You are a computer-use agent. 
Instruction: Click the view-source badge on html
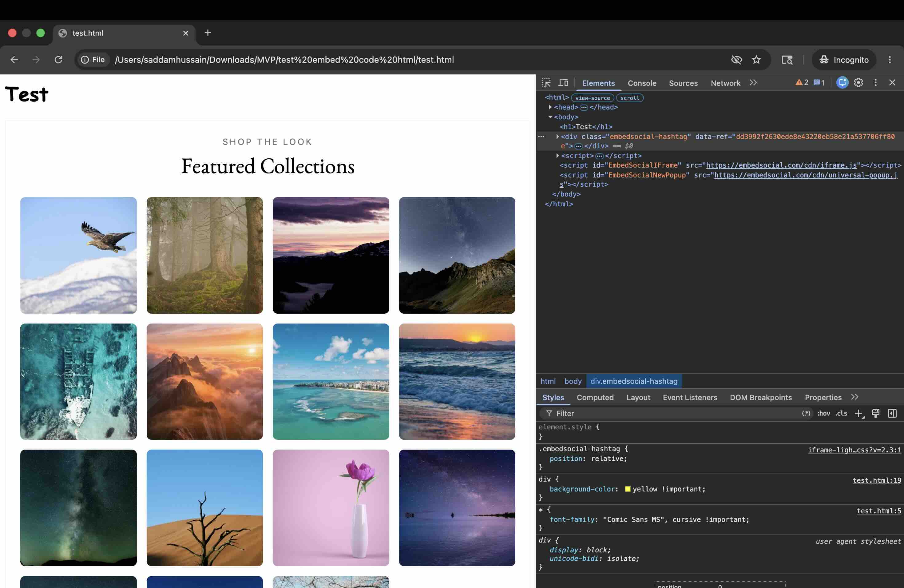coord(592,97)
